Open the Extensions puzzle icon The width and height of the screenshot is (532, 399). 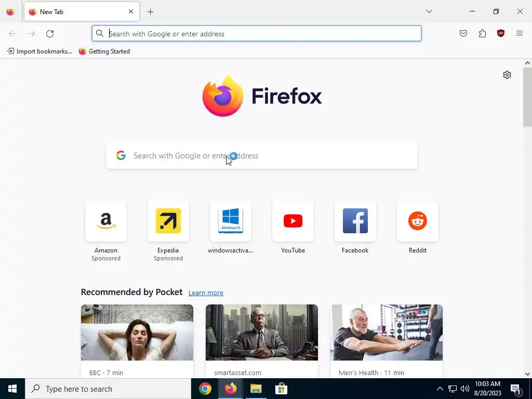click(482, 33)
